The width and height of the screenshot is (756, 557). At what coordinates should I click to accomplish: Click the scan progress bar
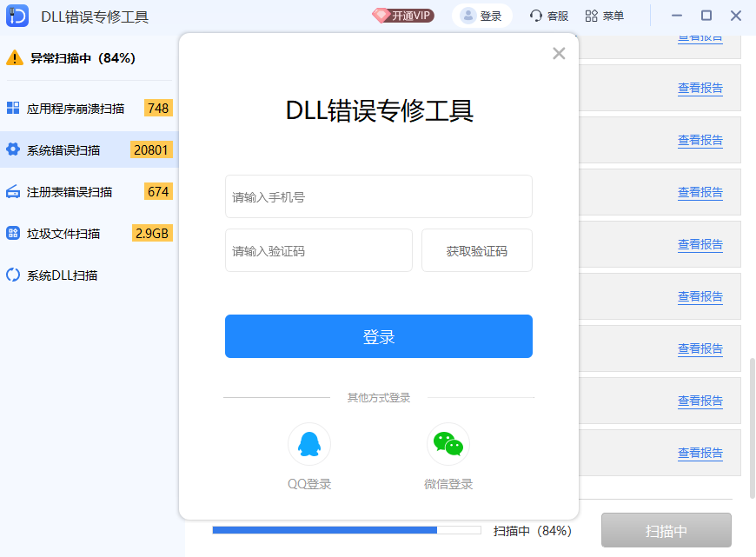click(x=347, y=530)
